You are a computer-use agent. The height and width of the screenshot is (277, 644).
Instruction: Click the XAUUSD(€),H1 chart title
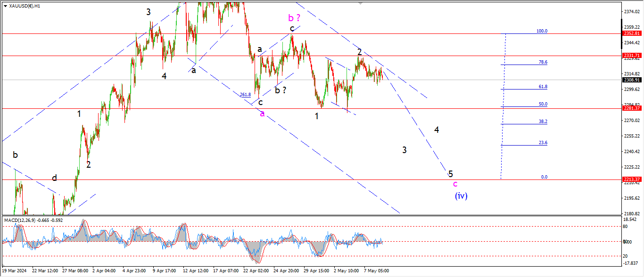click(x=24, y=6)
